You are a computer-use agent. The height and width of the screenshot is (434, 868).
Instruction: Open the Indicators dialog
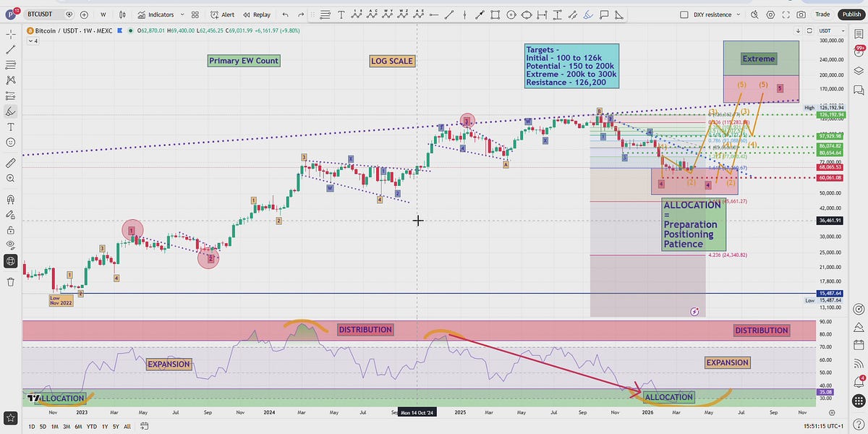(x=156, y=14)
